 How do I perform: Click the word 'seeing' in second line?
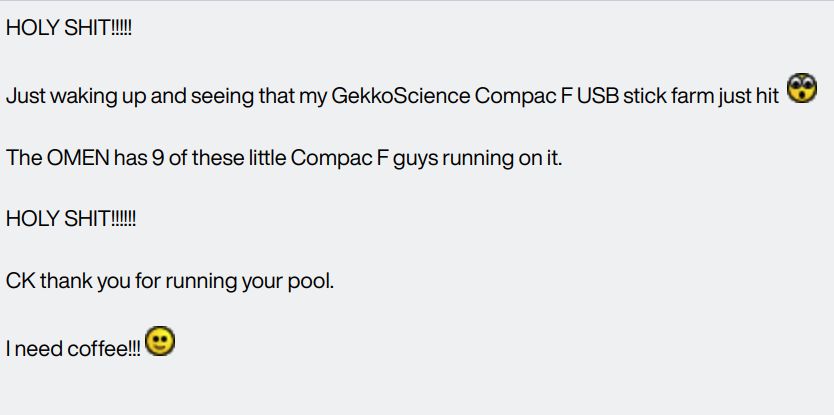(x=198, y=98)
